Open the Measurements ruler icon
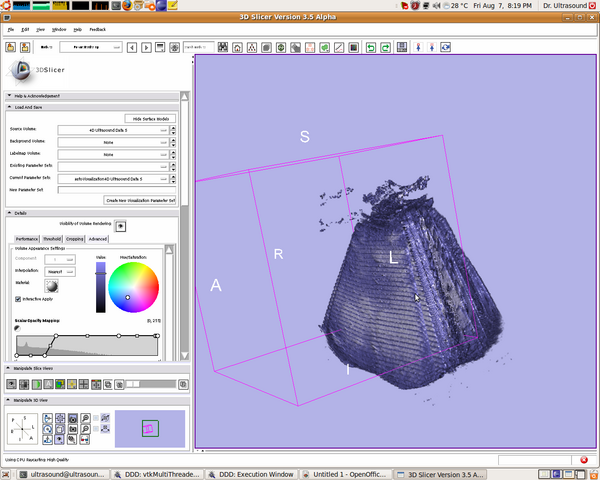 point(339,47)
